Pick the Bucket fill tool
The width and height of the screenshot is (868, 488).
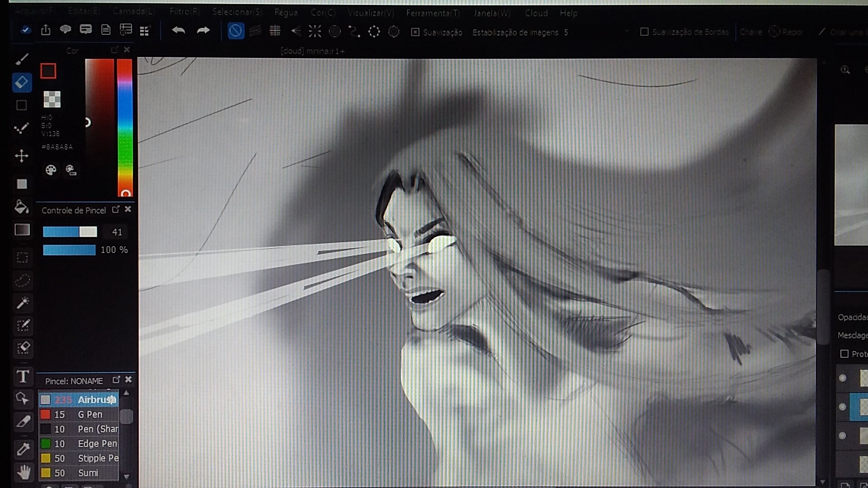22,207
